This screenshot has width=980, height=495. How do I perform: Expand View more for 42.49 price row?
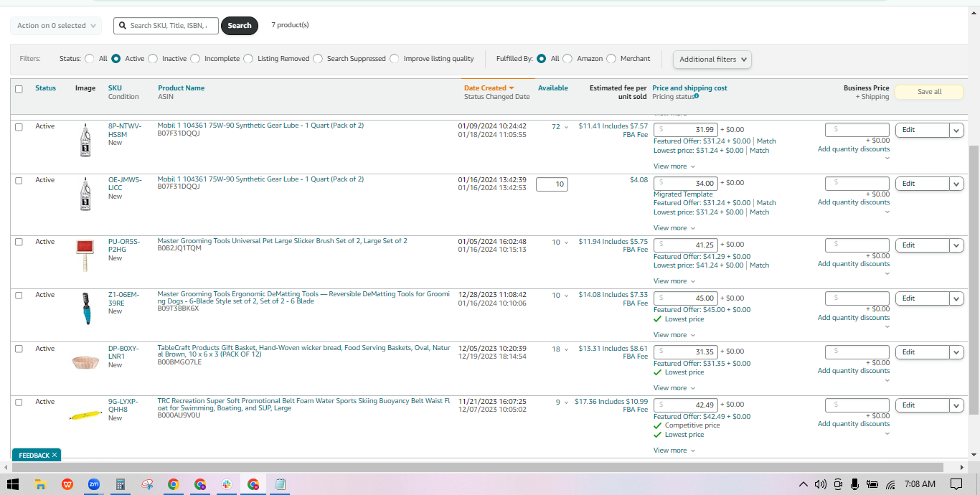(x=674, y=451)
